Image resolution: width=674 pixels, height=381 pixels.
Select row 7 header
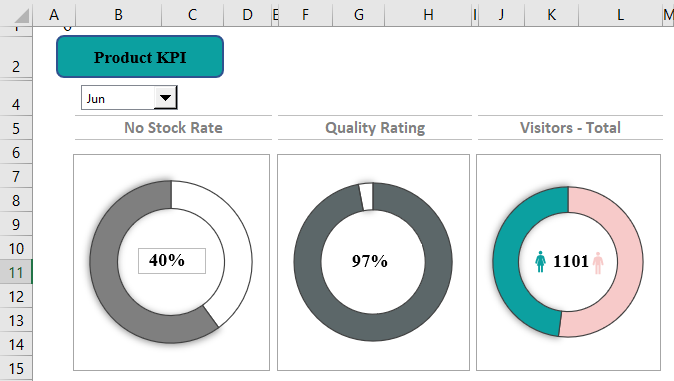tap(16, 176)
